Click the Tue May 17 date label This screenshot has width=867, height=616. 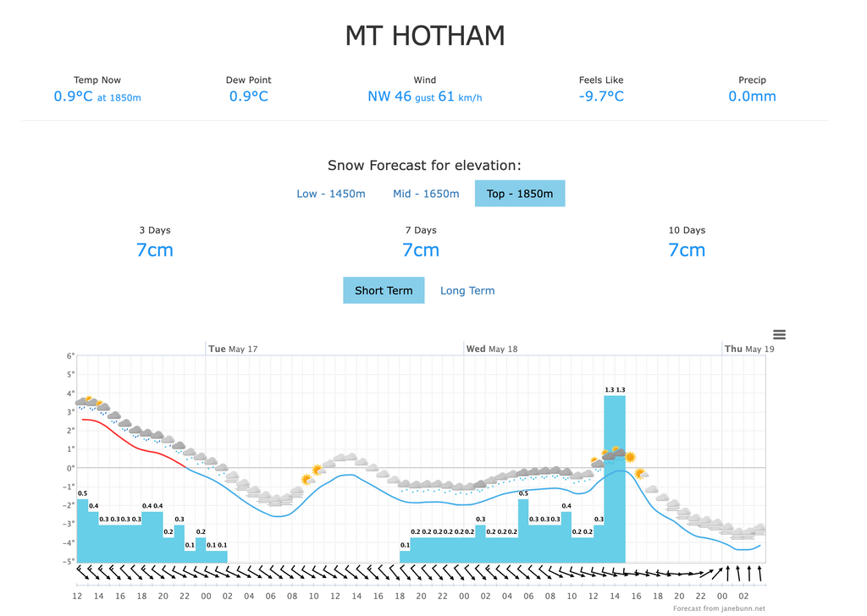[233, 349]
